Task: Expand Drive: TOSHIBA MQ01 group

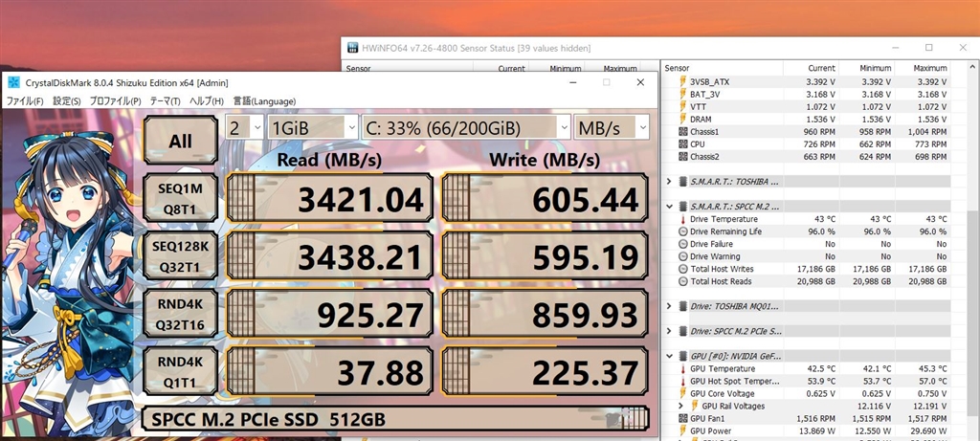Action: coord(669,306)
